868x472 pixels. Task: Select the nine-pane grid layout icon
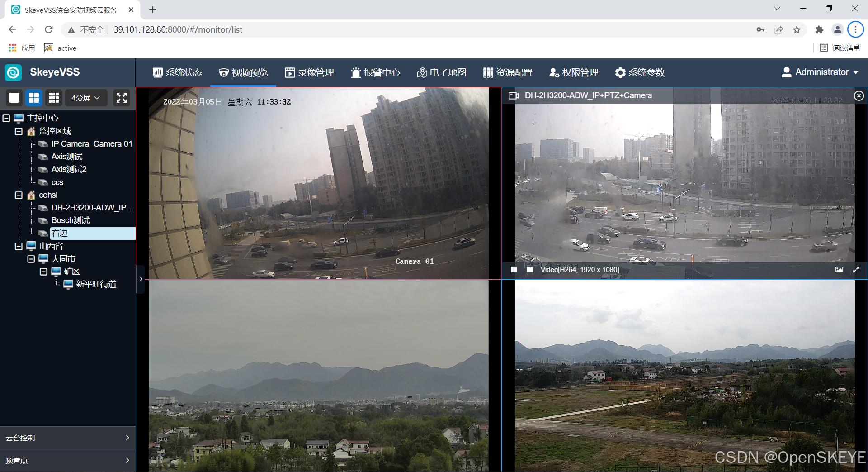tap(54, 98)
